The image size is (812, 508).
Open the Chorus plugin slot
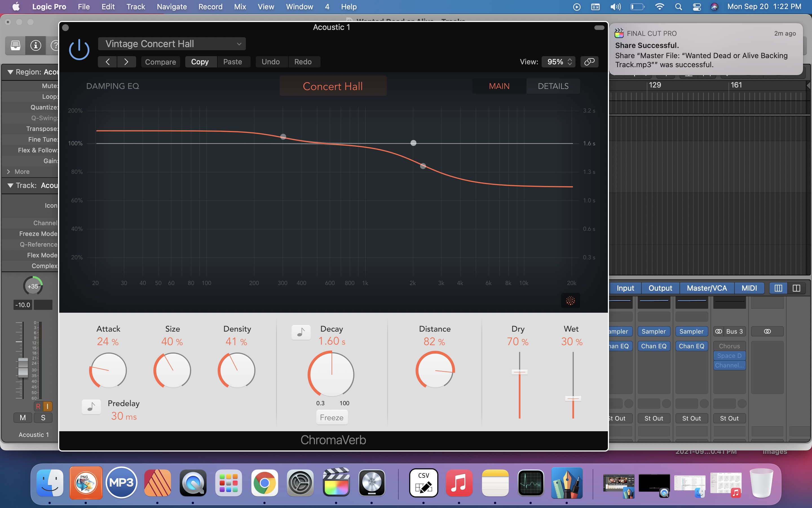coord(729,346)
